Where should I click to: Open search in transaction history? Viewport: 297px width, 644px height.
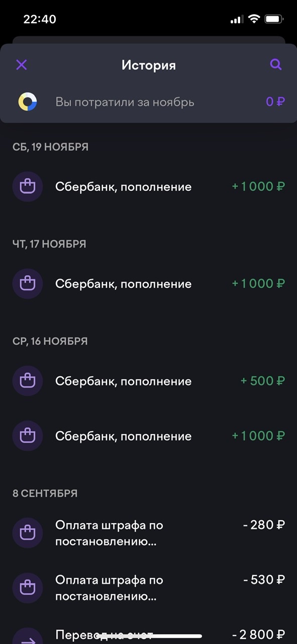[x=275, y=64]
